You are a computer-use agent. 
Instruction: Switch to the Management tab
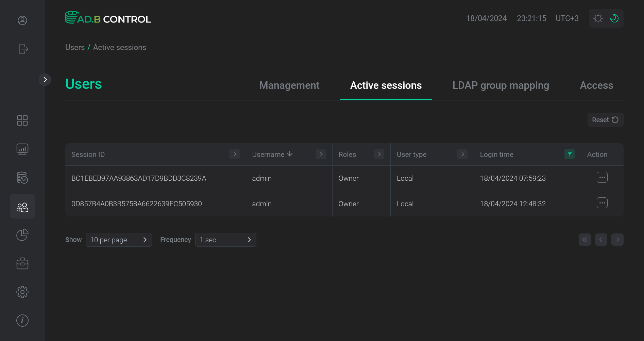pos(289,85)
